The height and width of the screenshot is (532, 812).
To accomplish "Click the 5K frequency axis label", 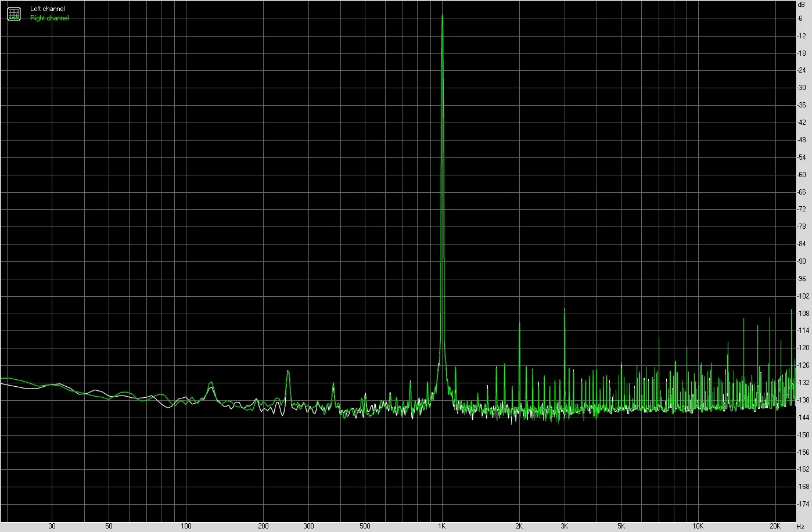I will (x=621, y=526).
